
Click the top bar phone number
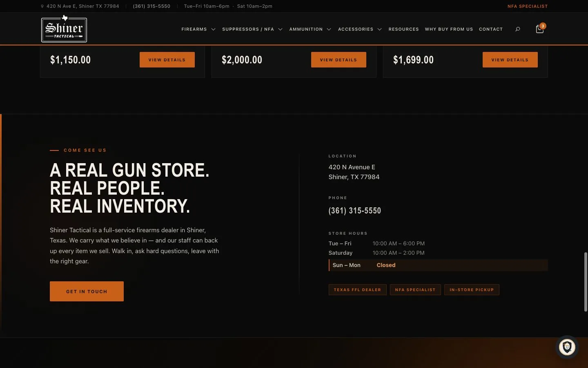pyautogui.click(x=151, y=6)
